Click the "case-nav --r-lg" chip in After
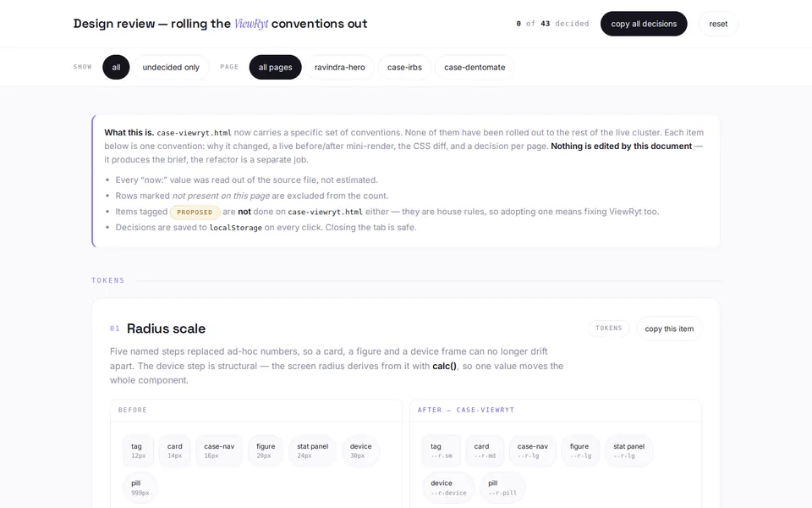The height and width of the screenshot is (508, 812). pos(532,450)
